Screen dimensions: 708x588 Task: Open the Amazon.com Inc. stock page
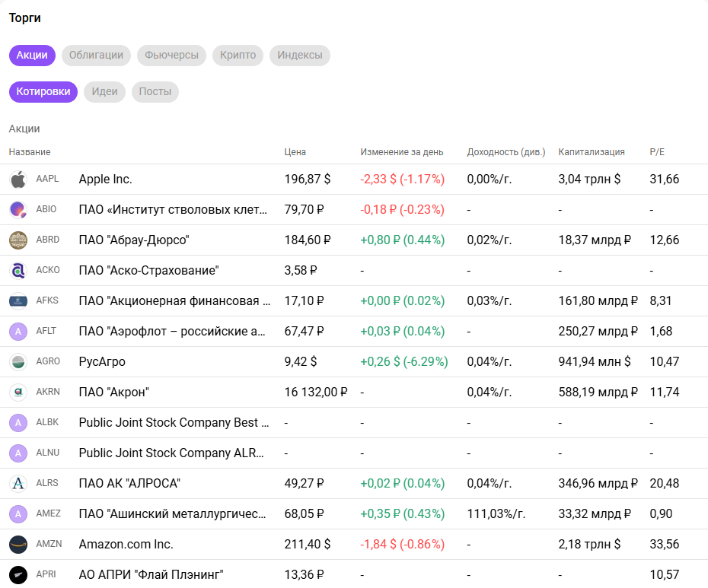coord(126,544)
